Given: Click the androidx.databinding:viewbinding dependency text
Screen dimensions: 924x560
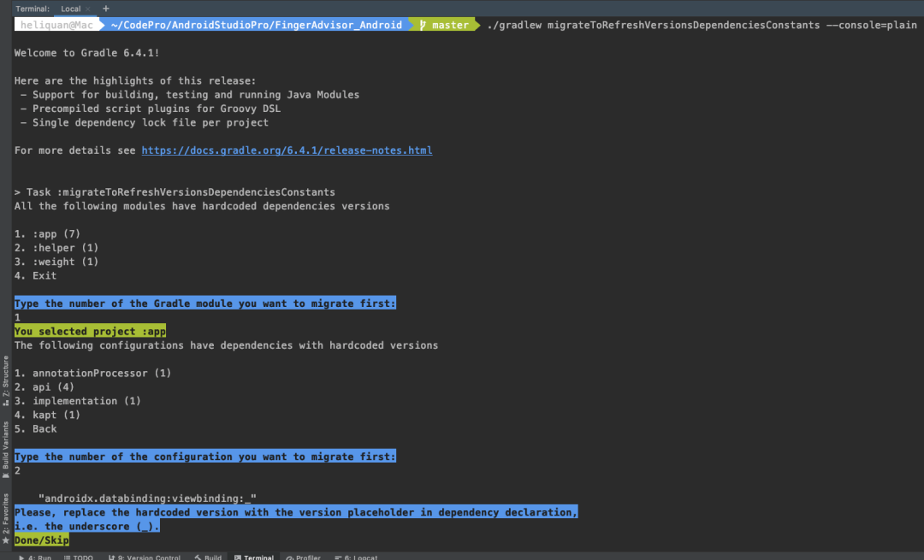Looking at the screenshot, I should [147, 498].
